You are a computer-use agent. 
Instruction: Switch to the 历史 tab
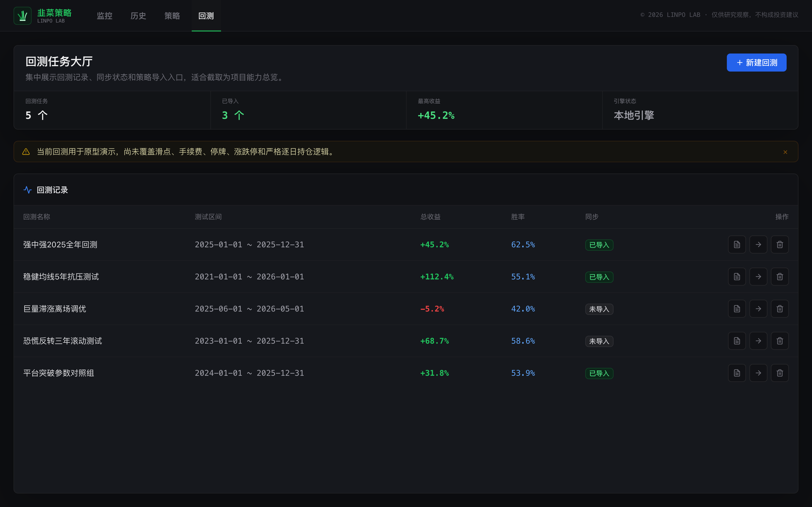tap(138, 16)
